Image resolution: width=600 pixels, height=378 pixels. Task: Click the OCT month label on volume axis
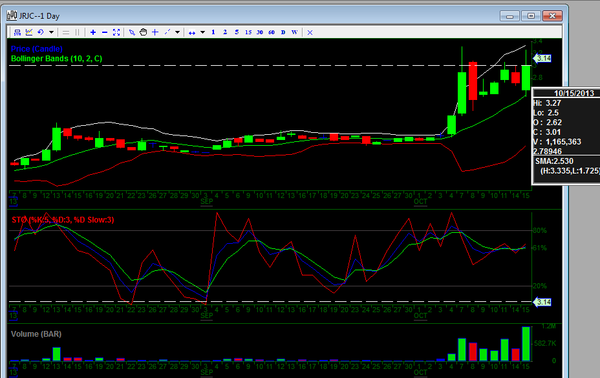point(420,372)
